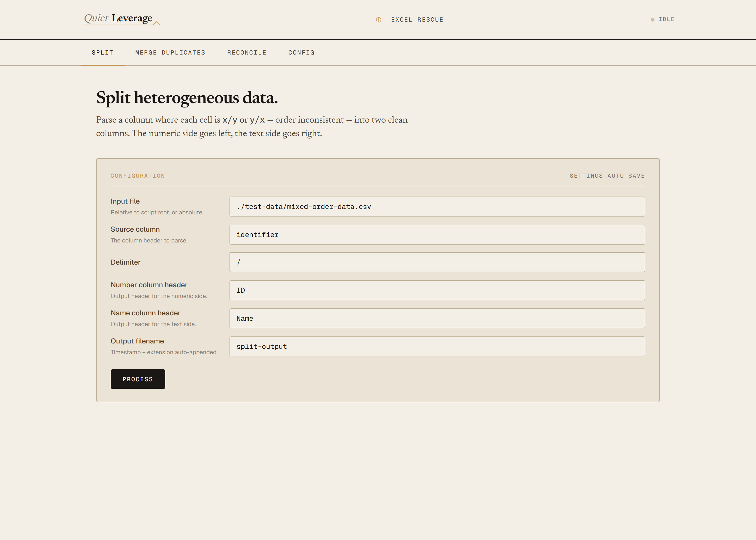Click the 'SETTINGS AUTO-SAVE' label

click(x=607, y=175)
